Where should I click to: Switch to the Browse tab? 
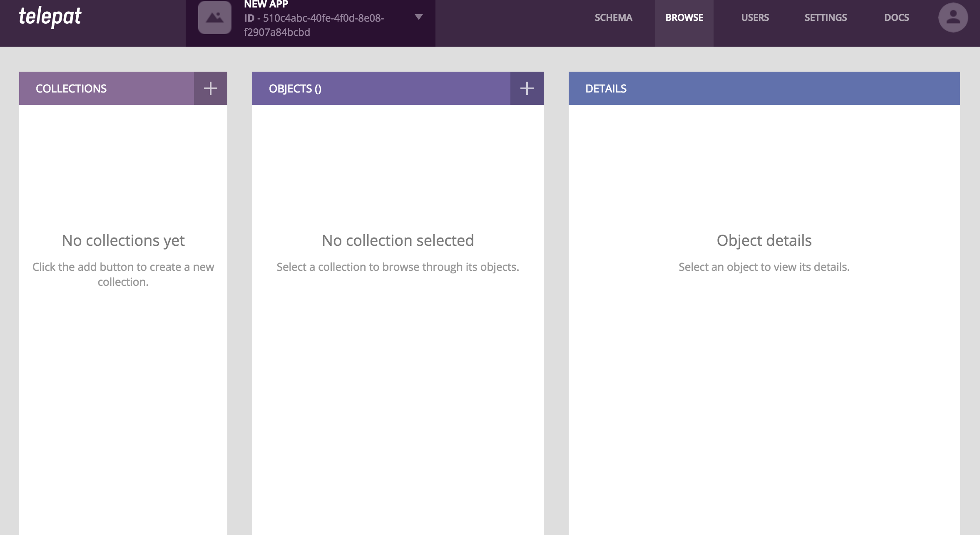click(x=684, y=17)
